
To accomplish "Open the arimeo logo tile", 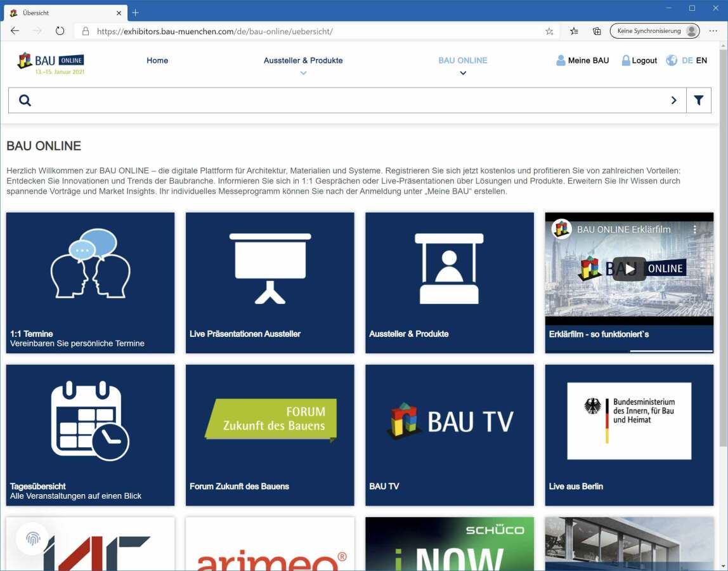I will pos(270,544).
